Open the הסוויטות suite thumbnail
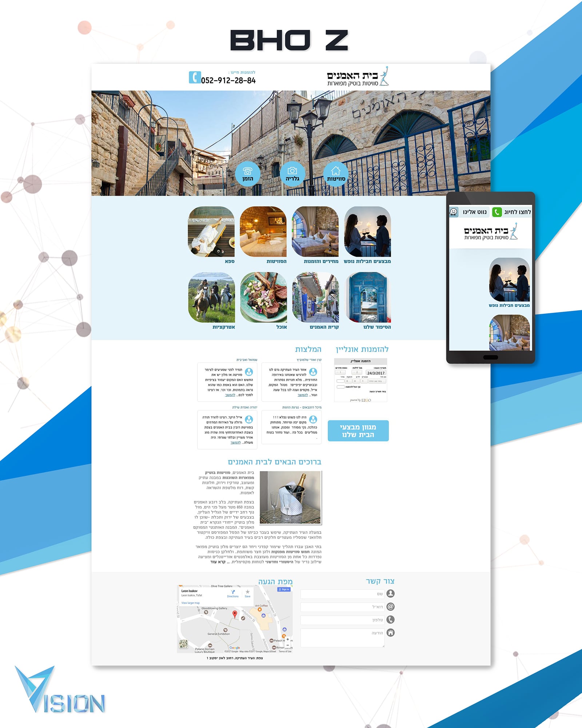 (x=263, y=232)
